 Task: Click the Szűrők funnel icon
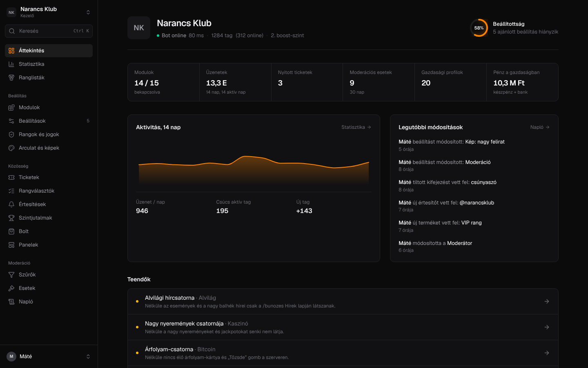[x=11, y=275]
